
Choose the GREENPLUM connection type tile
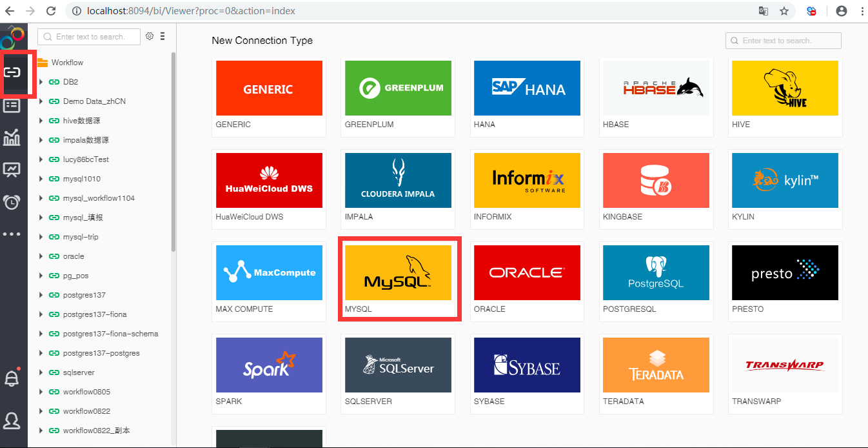coord(398,96)
